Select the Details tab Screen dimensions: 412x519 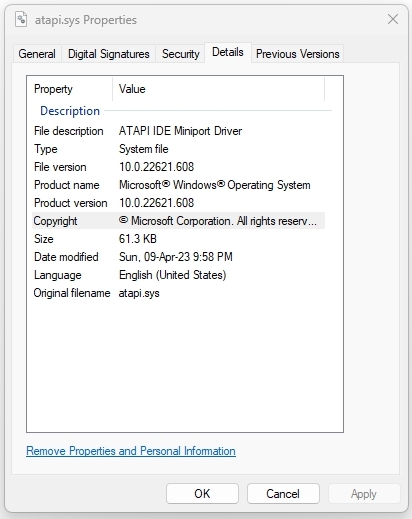(228, 52)
